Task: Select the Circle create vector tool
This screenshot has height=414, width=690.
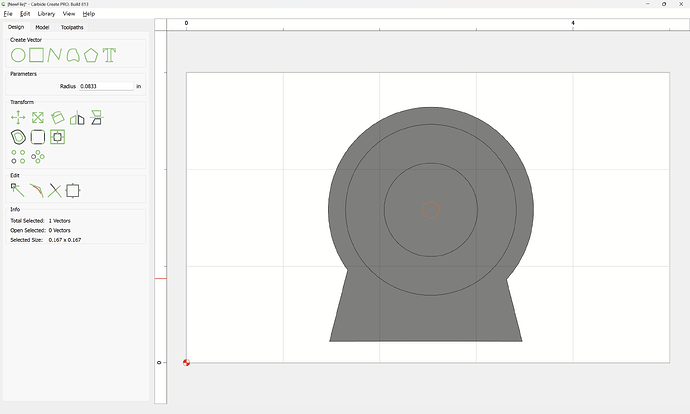Action: click(x=18, y=55)
